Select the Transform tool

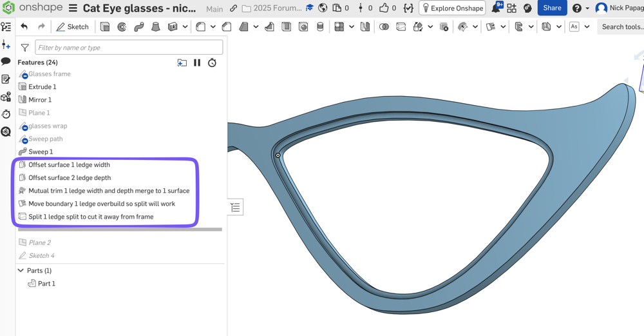click(418, 27)
